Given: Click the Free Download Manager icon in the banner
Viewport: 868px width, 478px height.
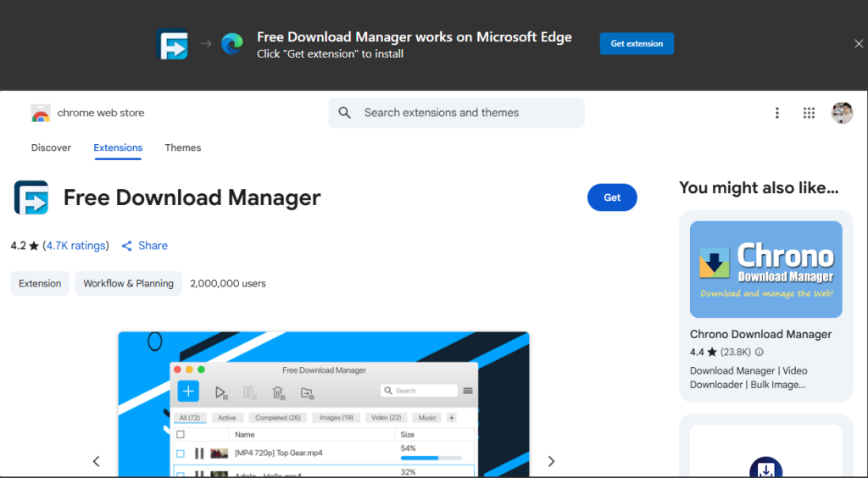Looking at the screenshot, I should (172, 44).
